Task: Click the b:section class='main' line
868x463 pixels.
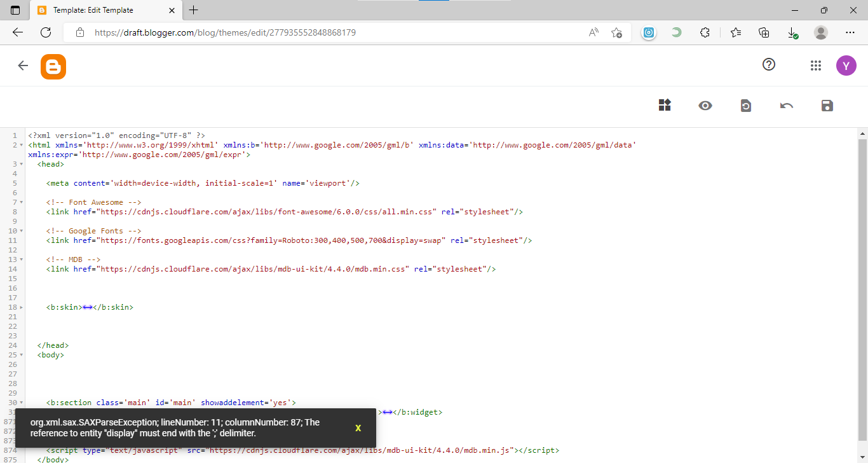Action: (171, 403)
